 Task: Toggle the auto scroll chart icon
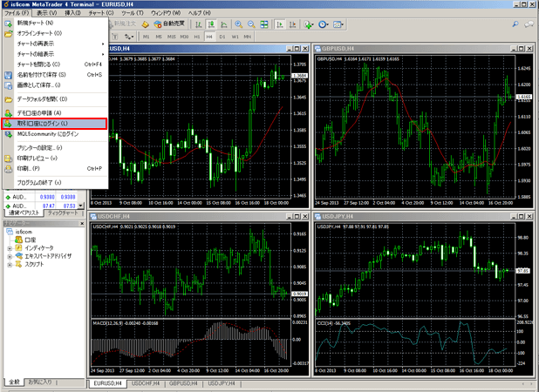pos(280,24)
